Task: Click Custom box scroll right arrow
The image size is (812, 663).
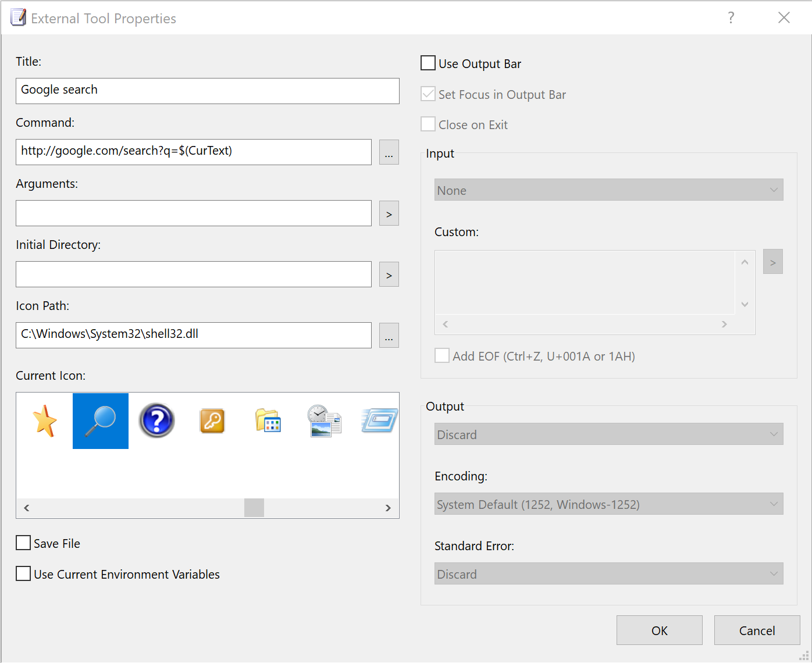Action: click(724, 324)
